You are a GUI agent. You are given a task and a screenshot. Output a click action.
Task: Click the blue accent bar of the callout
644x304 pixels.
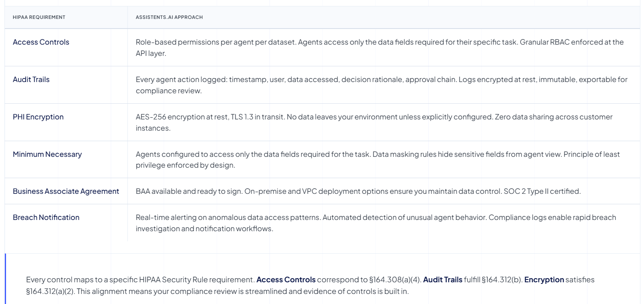coord(5,279)
